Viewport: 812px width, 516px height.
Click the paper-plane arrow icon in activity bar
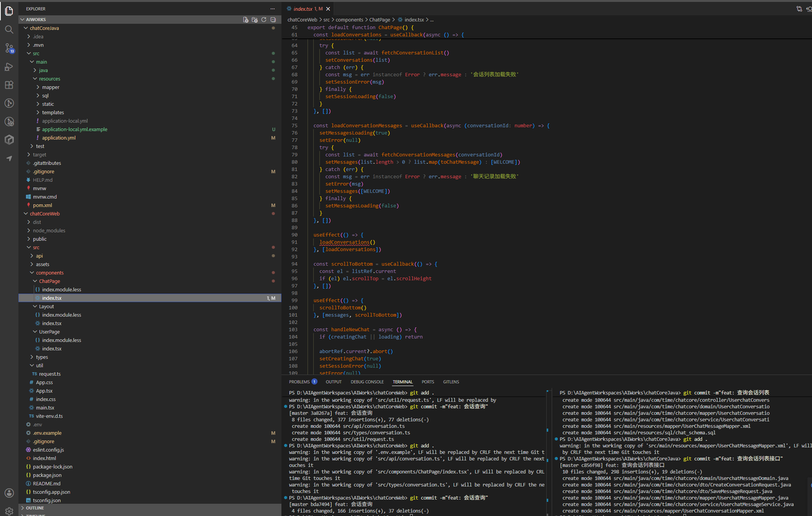coord(9,158)
